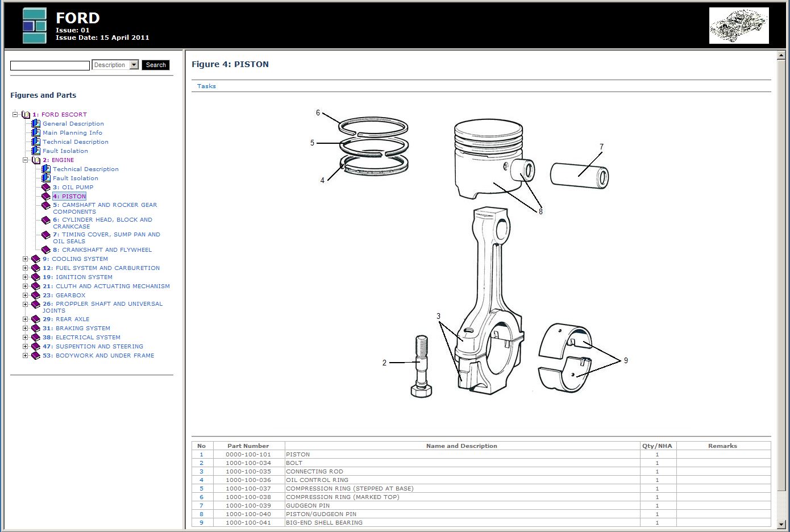790x532 pixels.
Task: Open 1: FORD ESCORT tree link
Action: (x=60, y=114)
